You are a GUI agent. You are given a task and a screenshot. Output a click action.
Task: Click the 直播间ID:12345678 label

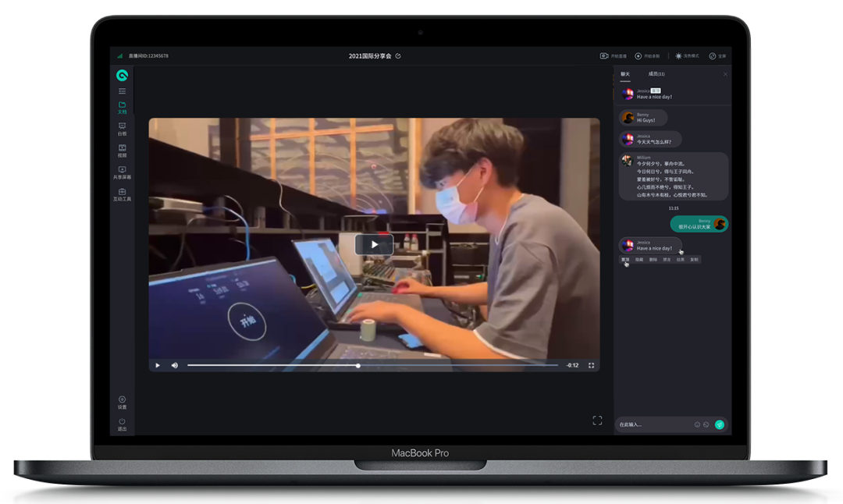[148, 56]
